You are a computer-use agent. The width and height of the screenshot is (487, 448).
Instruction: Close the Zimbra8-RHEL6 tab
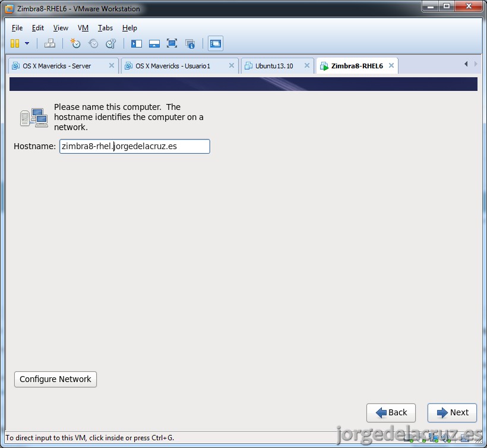[x=391, y=65]
